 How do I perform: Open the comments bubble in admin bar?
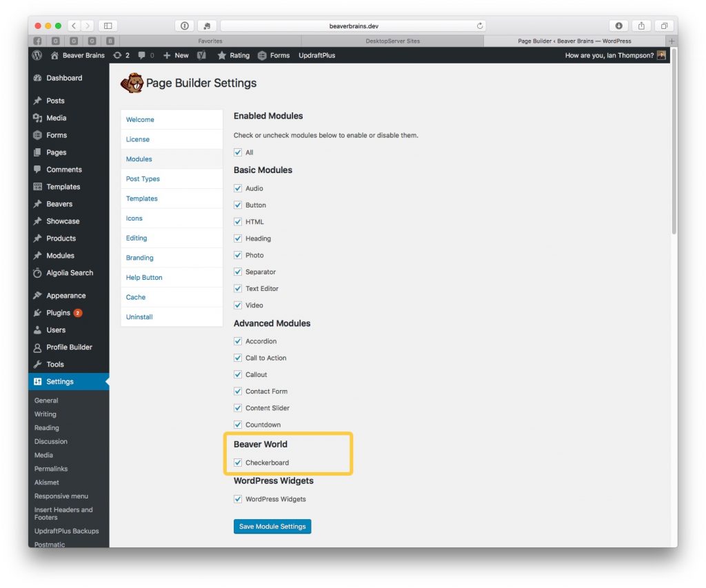[146, 55]
